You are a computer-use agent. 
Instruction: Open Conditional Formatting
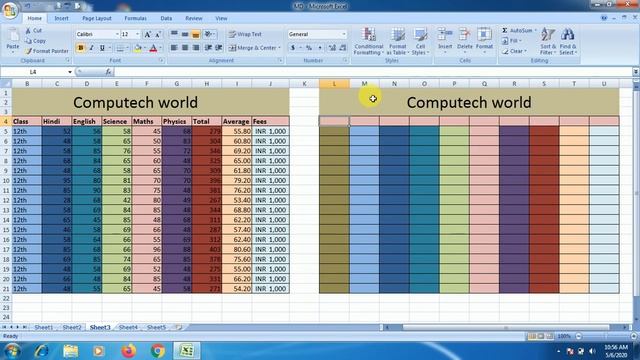(368, 41)
